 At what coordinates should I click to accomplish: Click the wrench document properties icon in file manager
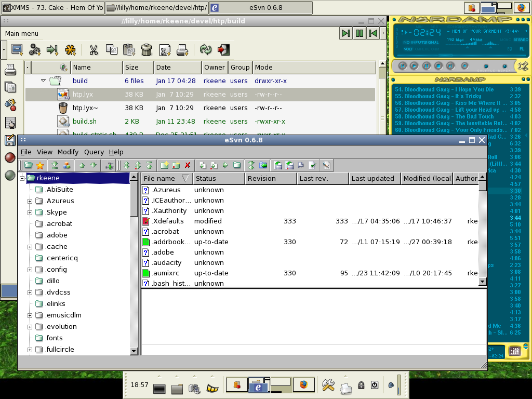click(165, 50)
